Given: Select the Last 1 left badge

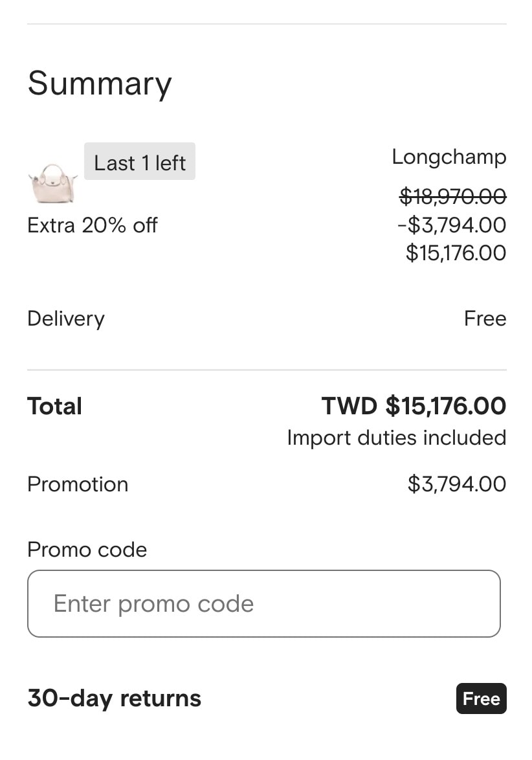Looking at the screenshot, I should [140, 161].
